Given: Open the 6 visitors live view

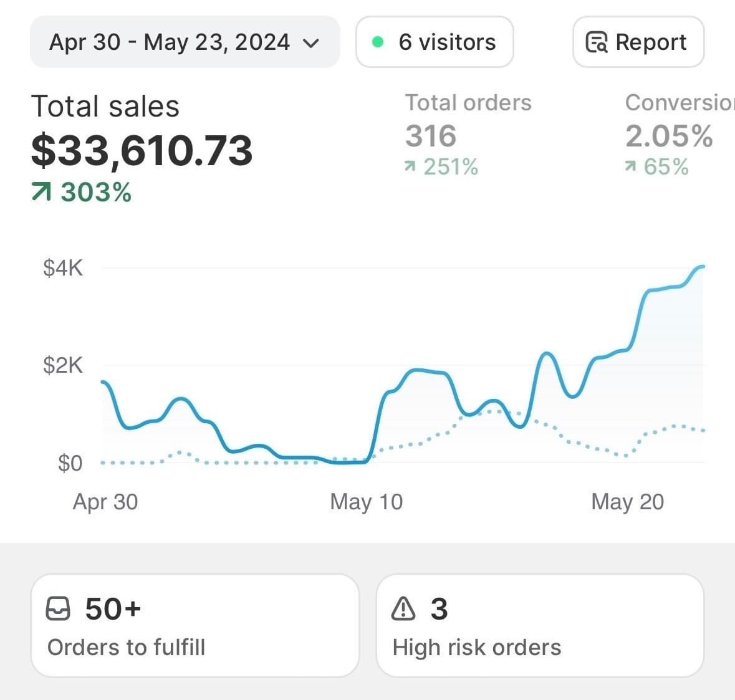Looking at the screenshot, I should (x=435, y=42).
